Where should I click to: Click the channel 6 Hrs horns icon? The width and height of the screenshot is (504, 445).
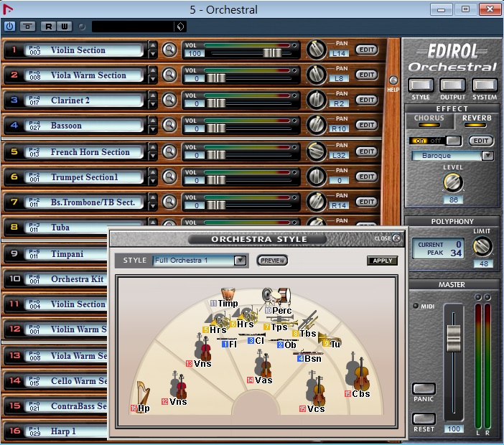(x=246, y=314)
